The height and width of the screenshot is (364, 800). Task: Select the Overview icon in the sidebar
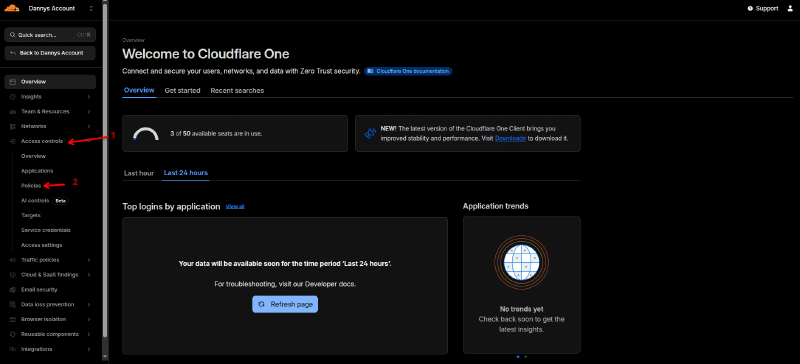click(x=13, y=82)
